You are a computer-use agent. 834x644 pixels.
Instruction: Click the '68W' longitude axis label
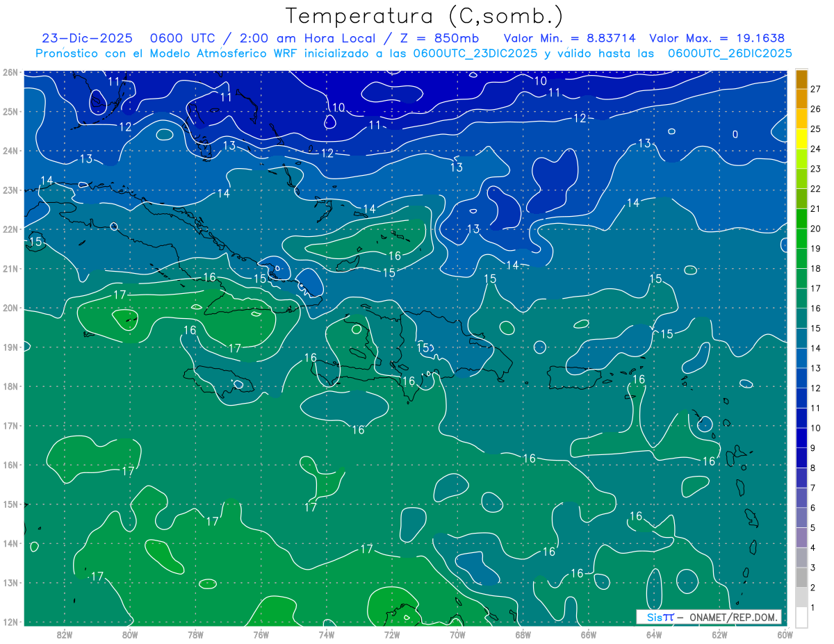click(x=523, y=634)
